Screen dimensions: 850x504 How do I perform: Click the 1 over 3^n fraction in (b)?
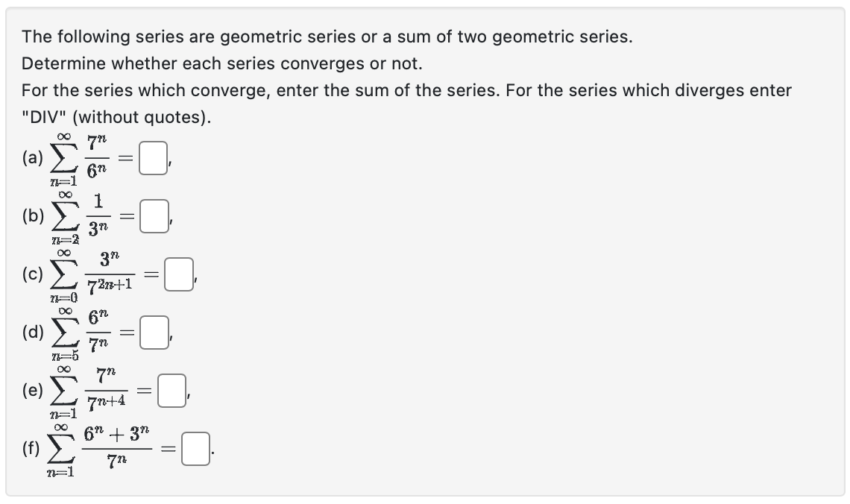coord(98,215)
